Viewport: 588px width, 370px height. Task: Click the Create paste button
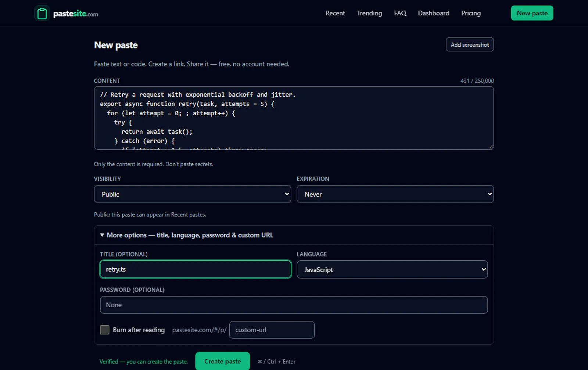(222, 361)
